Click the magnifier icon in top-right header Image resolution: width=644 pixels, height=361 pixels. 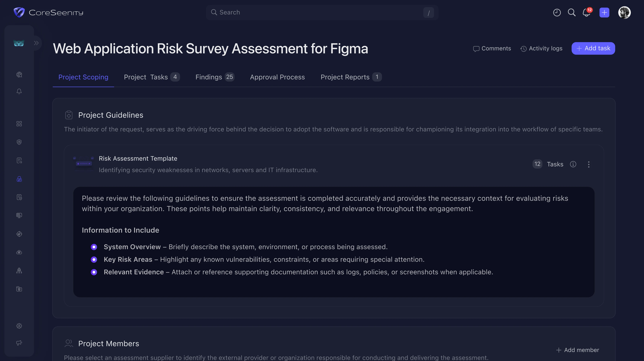pos(571,13)
